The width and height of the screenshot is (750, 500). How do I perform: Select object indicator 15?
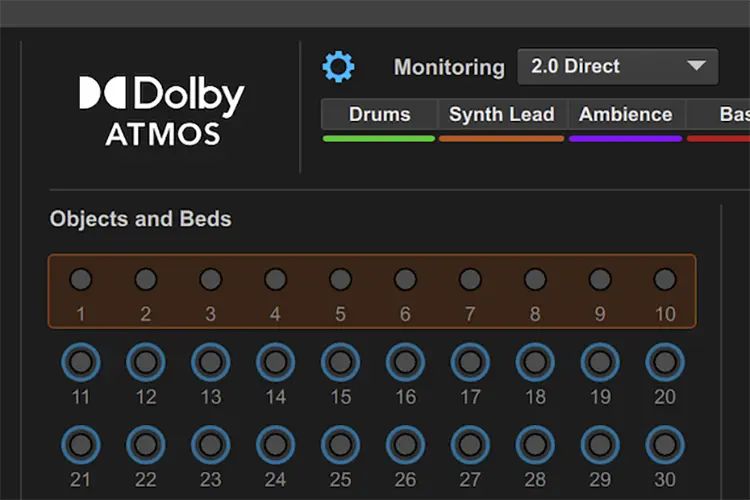tap(341, 362)
